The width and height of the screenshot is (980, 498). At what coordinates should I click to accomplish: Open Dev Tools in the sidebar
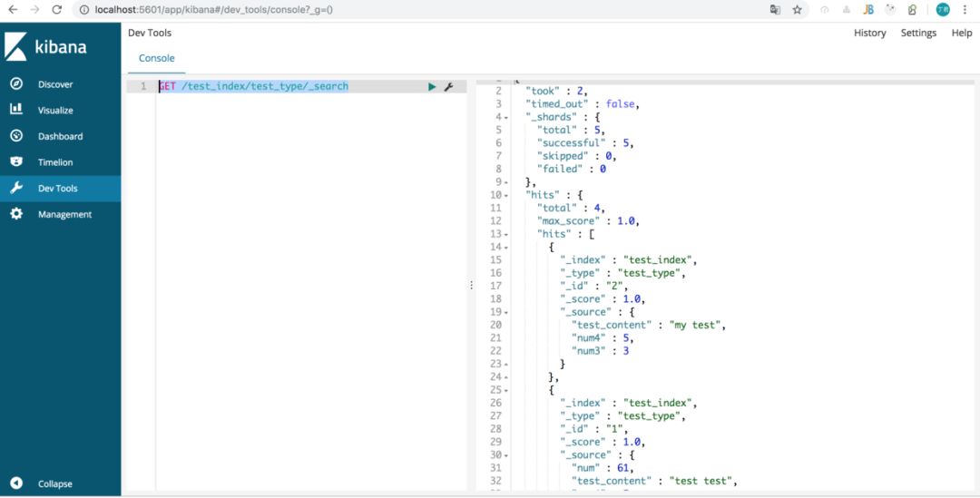pos(57,189)
